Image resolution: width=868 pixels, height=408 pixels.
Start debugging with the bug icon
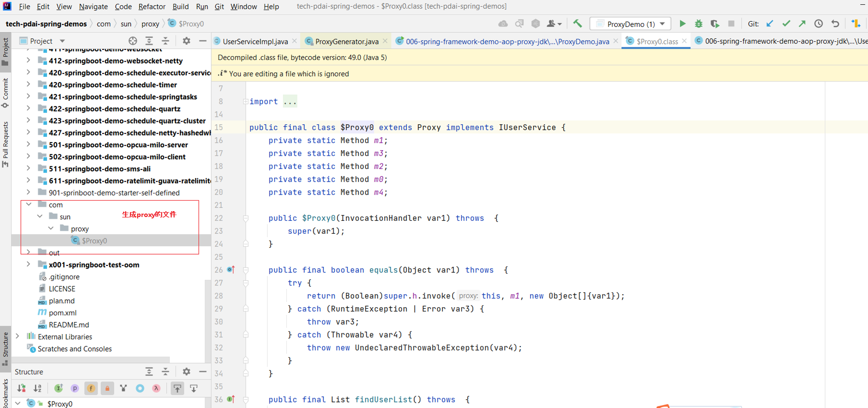coord(698,24)
